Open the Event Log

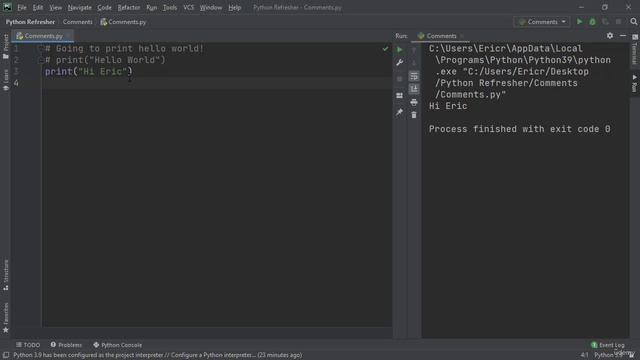(608, 345)
